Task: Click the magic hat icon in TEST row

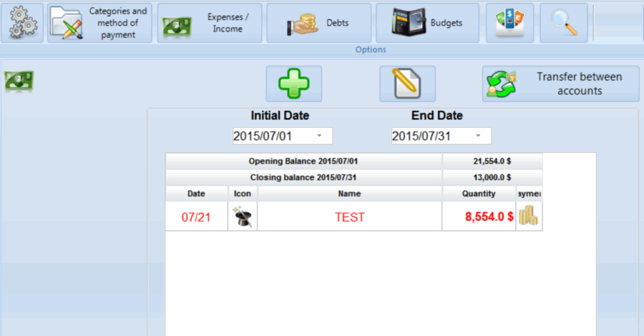Action: click(x=243, y=217)
